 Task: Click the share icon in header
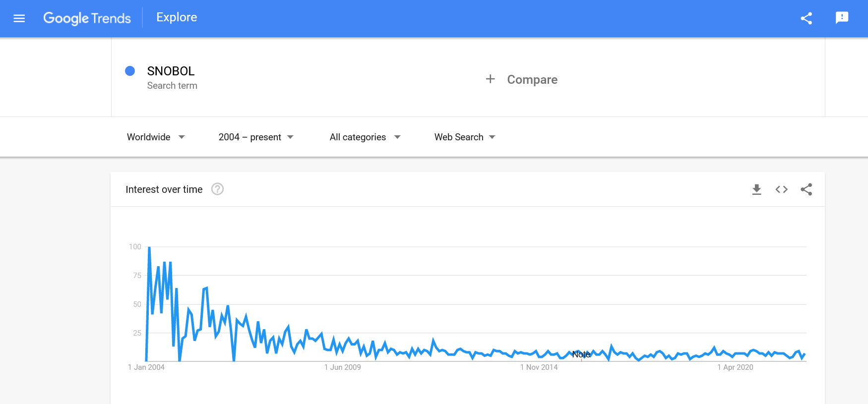point(806,18)
